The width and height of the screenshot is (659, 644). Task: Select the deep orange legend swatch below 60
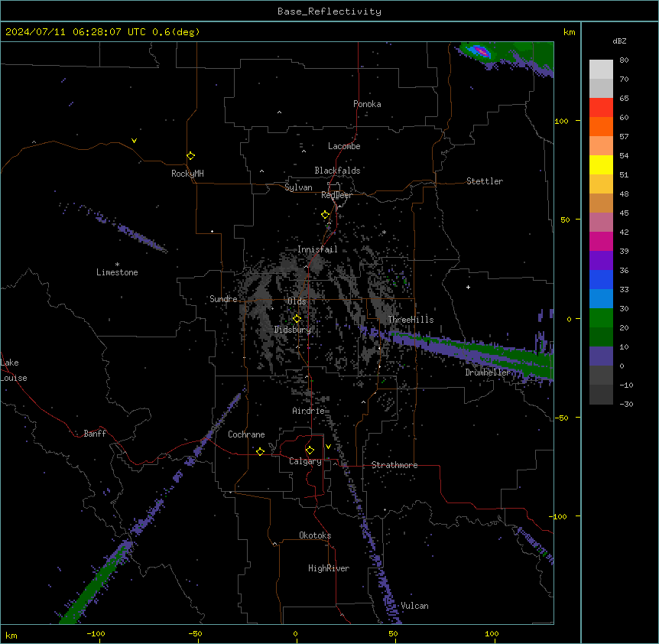[x=601, y=126]
